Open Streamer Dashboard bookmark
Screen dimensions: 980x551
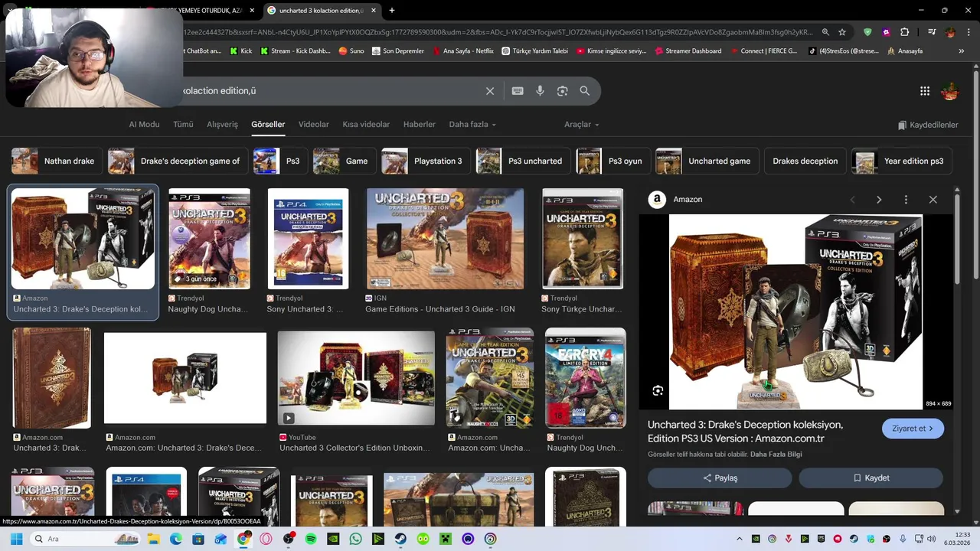[688, 51]
